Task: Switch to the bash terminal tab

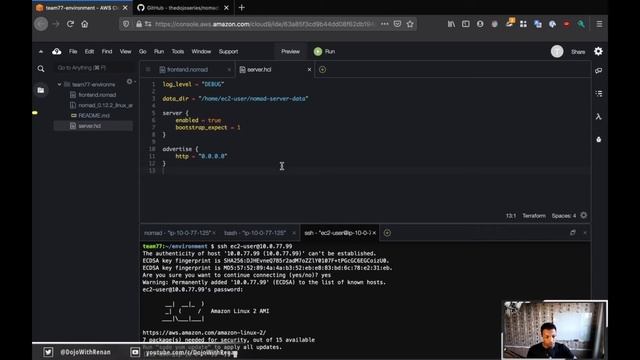Action: click(255, 233)
